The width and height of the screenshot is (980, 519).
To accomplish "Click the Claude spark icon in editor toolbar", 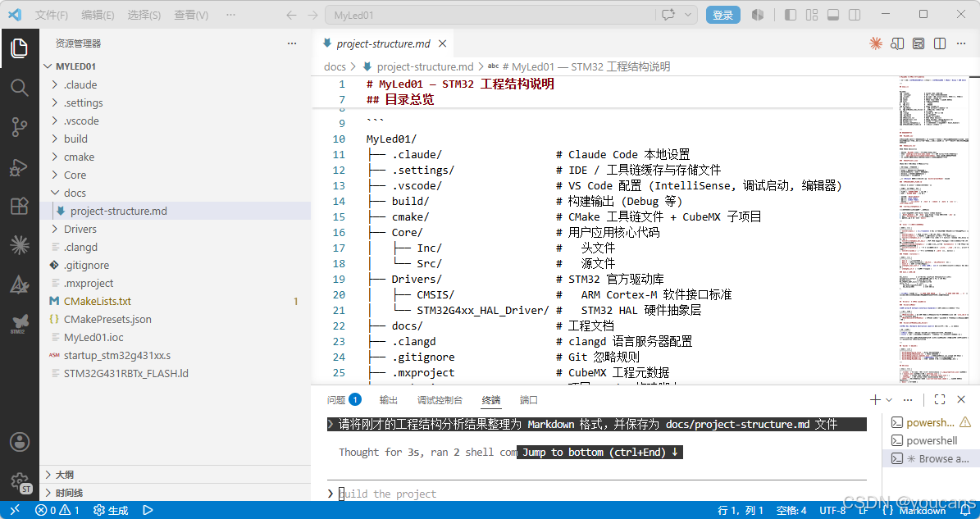I will [876, 43].
